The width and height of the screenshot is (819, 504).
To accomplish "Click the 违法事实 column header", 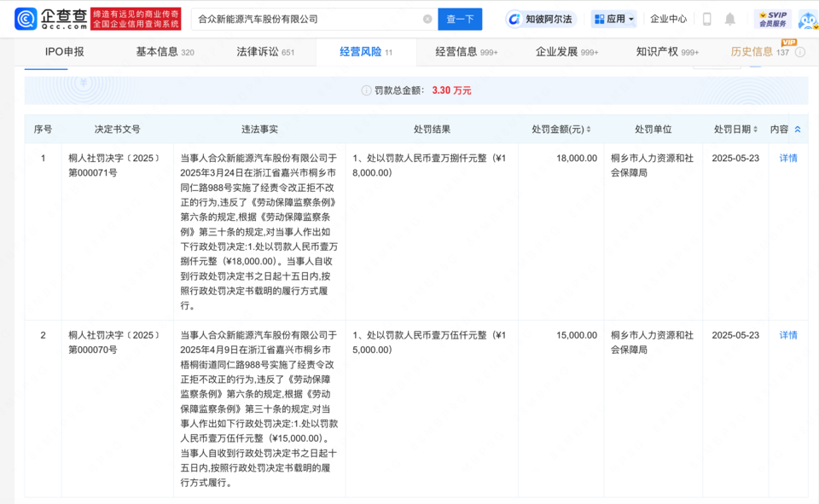I will click(x=259, y=129).
